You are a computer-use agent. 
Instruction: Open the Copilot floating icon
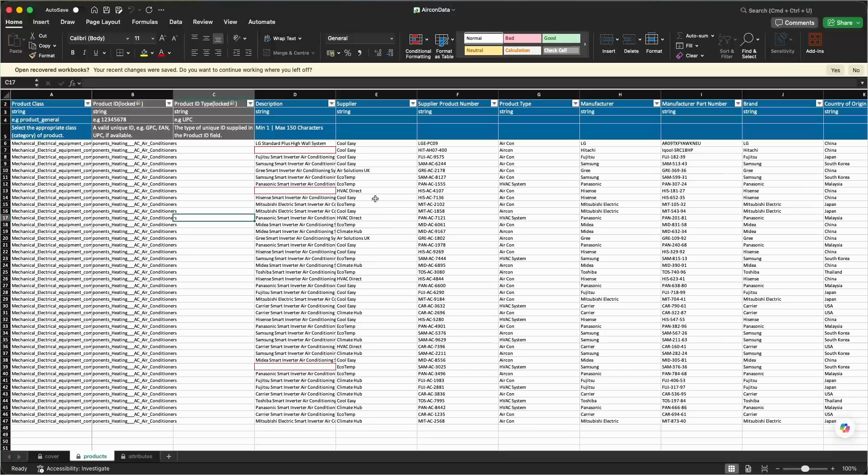point(845,428)
